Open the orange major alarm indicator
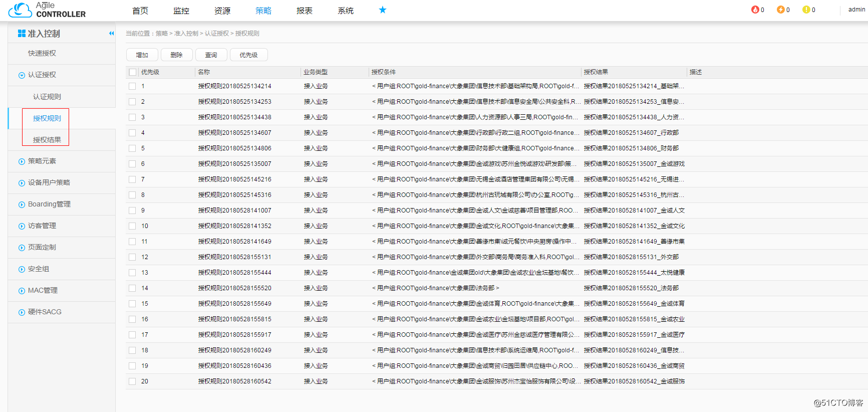The width and height of the screenshot is (868, 412). [780, 10]
